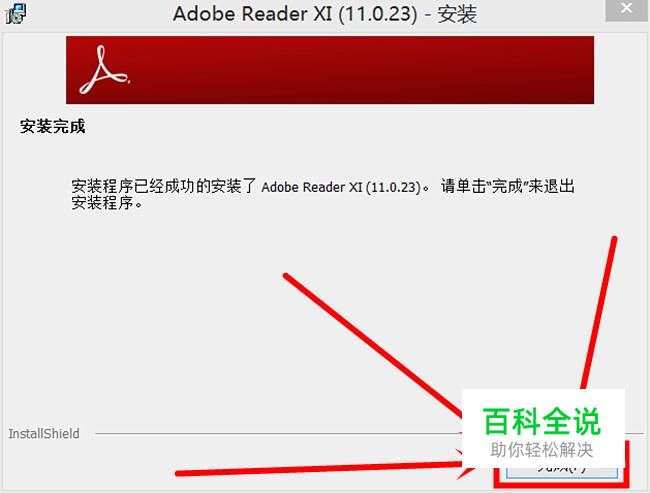Click the InstallShield label
This screenshot has height=493, width=650.
[x=44, y=434]
